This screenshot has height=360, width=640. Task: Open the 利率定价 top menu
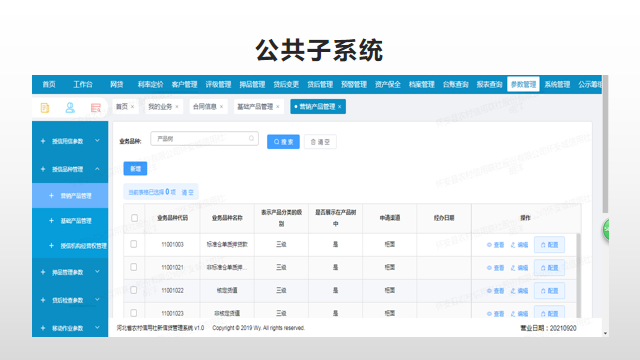(x=150, y=84)
